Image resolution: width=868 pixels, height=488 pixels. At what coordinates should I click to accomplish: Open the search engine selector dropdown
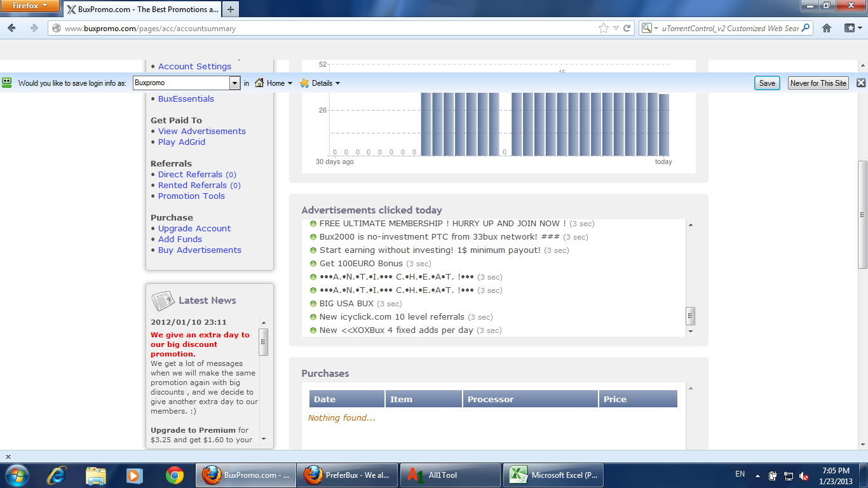click(650, 28)
